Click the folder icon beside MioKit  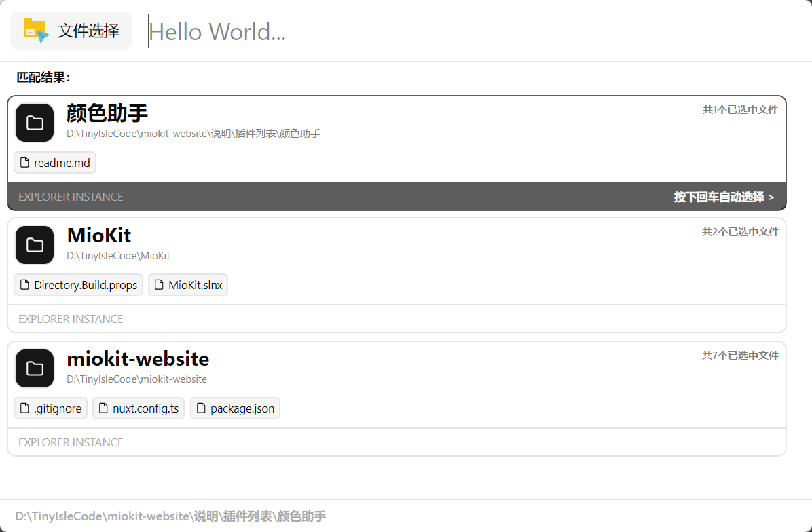pos(35,245)
